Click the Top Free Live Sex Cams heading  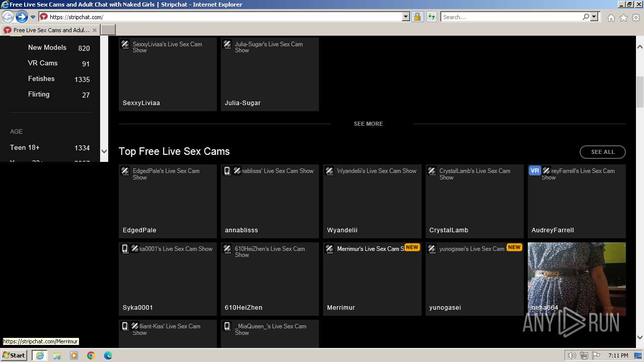click(174, 151)
